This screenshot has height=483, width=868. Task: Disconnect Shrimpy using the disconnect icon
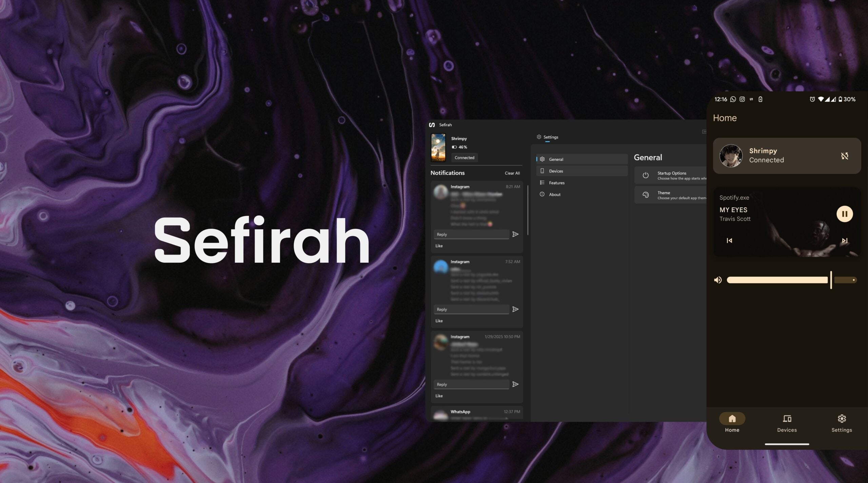(x=845, y=156)
